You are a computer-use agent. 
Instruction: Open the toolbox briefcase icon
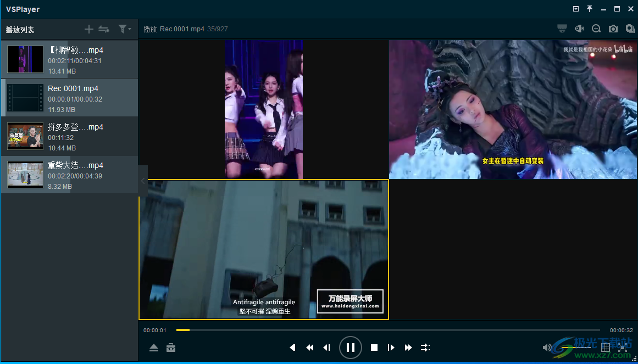coord(171,348)
